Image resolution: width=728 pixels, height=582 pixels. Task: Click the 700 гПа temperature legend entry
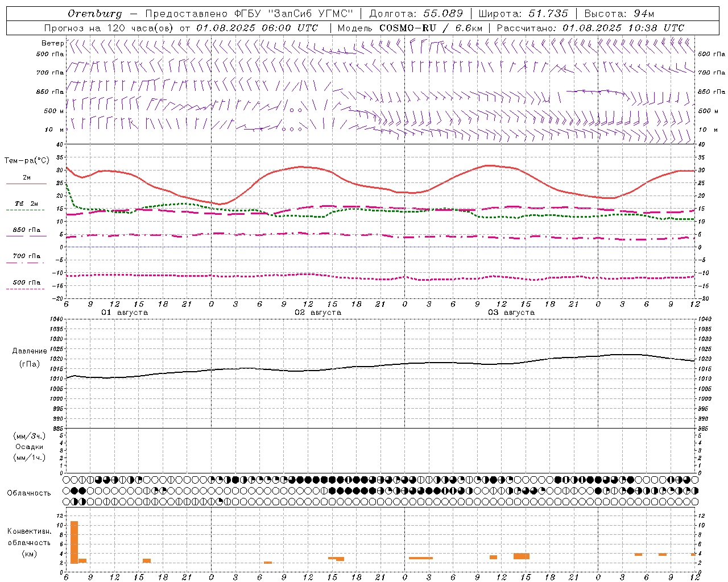click(x=26, y=256)
